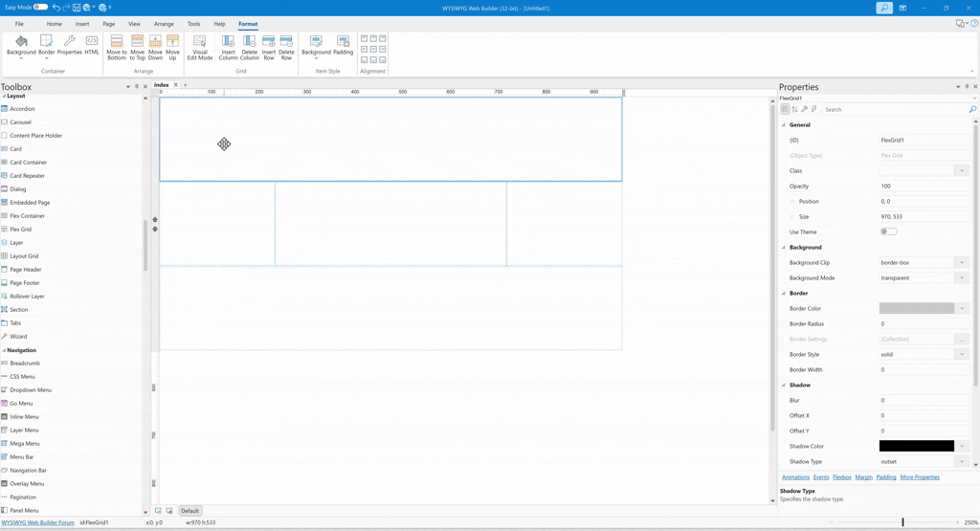980x531 pixels.
Task: Pick the Border Color swatch
Action: 917,309
